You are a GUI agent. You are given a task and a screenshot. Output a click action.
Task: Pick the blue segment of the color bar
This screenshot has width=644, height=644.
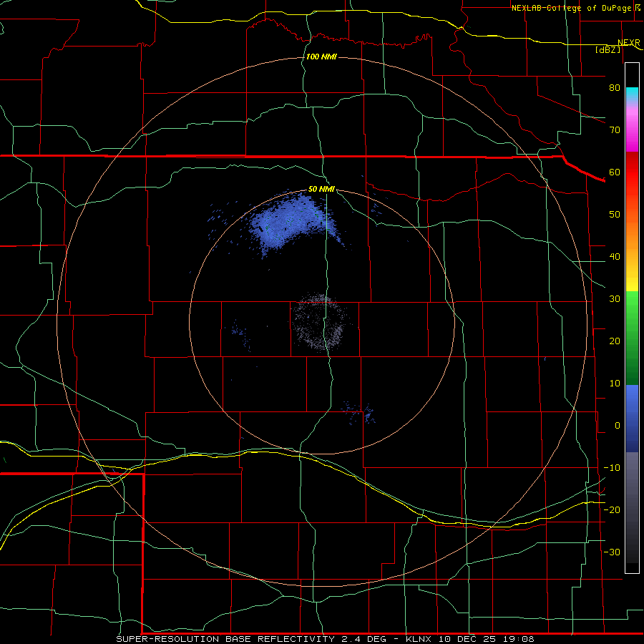(x=632, y=419)
